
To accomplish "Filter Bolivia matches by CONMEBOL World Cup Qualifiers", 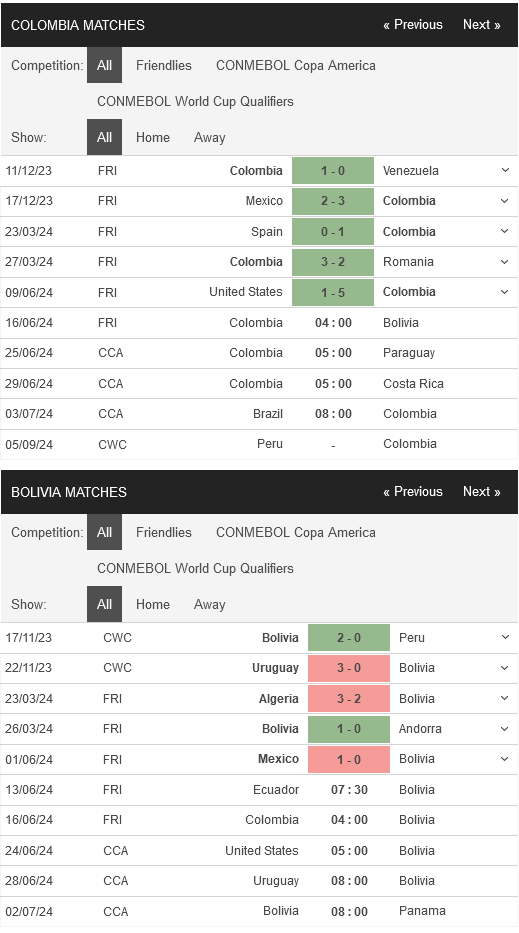I will coord(195,568).
